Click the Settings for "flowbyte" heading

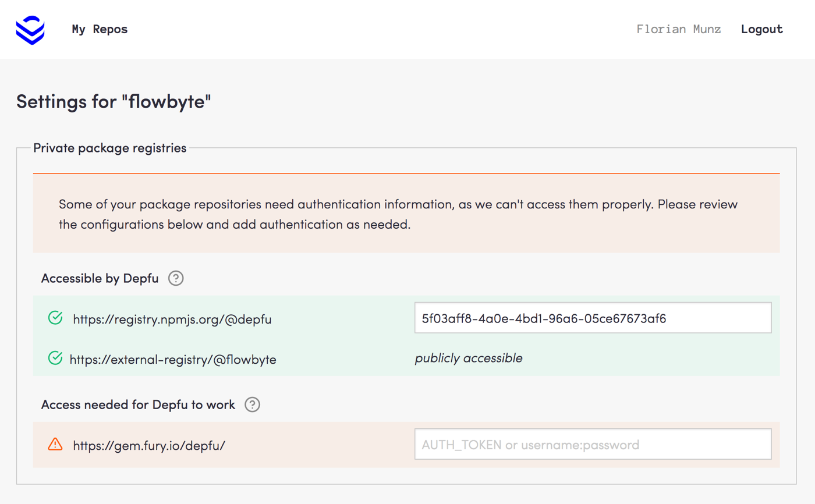click(x=114, y=102)
